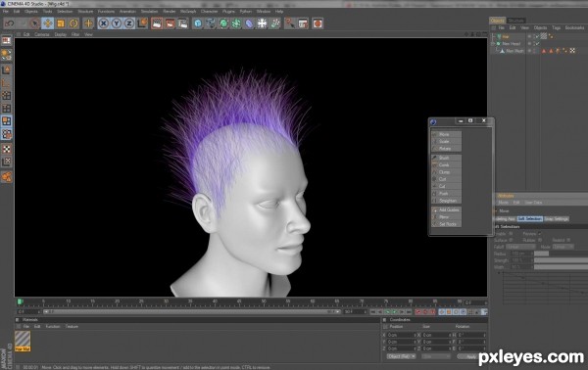Open the deformer objects icon
Viewport: 588px width, 370px height.
[x=249, y=23]
